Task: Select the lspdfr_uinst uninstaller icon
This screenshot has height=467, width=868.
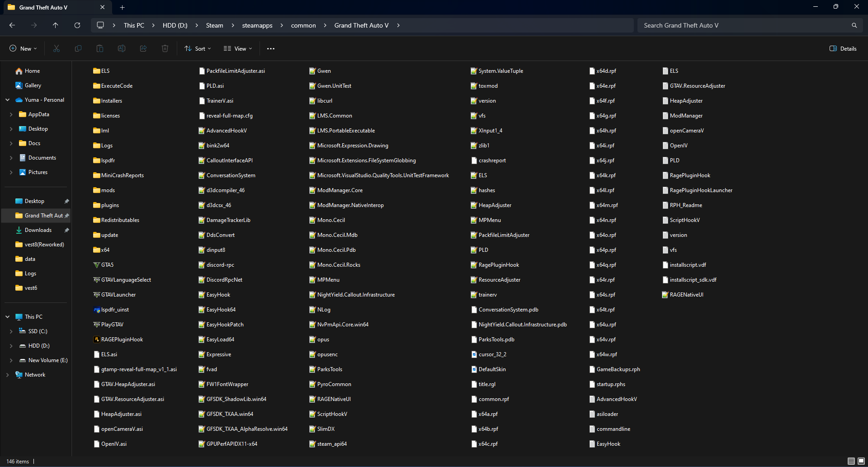Action: [x=96, y=310]
